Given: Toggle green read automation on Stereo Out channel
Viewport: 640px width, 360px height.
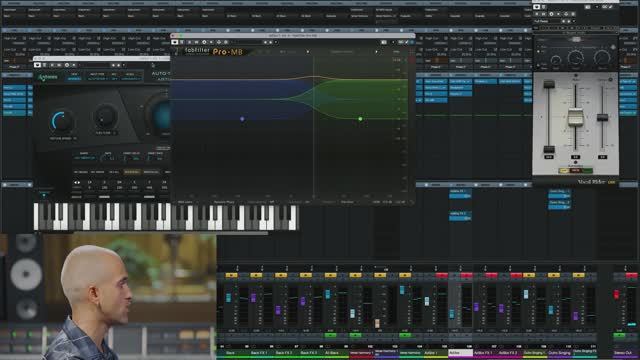Looking at the screenshot, I should 619,335.
